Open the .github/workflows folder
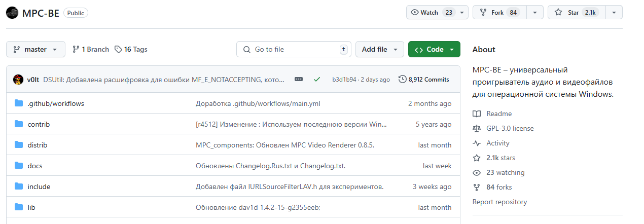 pos(56,103)
